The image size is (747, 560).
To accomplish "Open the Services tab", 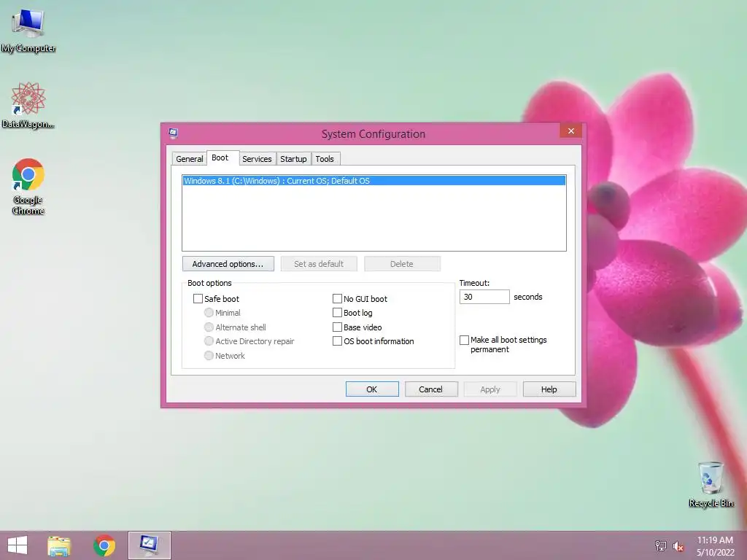I will tap(257, 159).
